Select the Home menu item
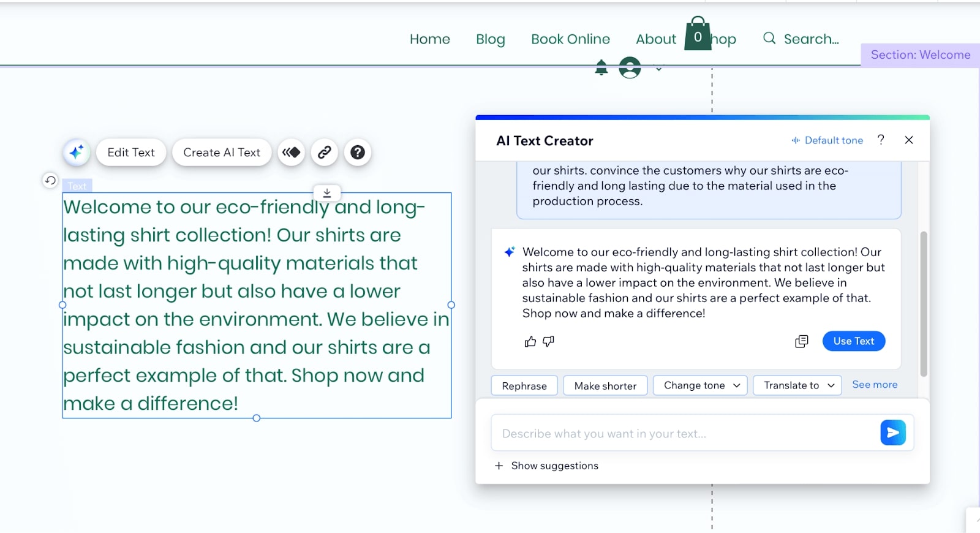The width and height of the screenshot is (980, 533). click(x=430, y=39)
